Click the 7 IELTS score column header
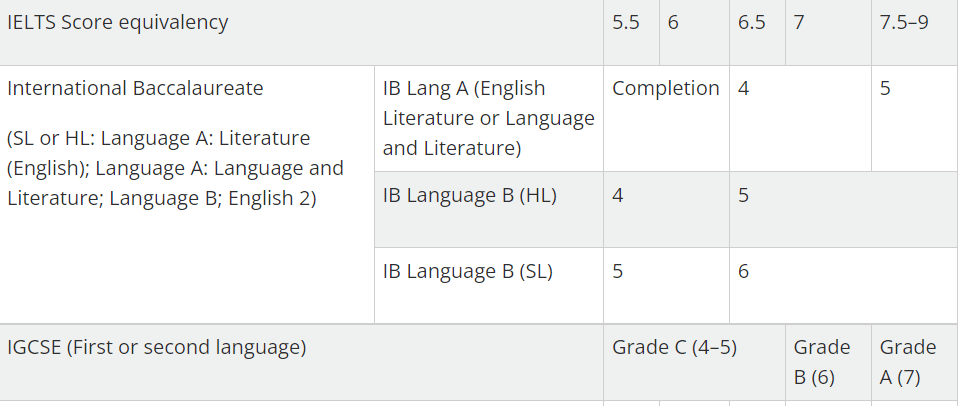 tap(828, 32)
